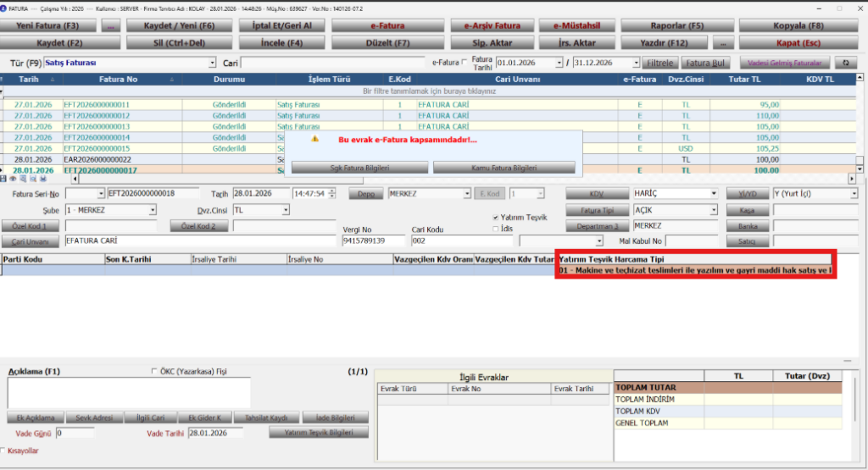Enable the İdis checkbox
The width and height of the screenshot is (868, 470).
tap(495, 229)
